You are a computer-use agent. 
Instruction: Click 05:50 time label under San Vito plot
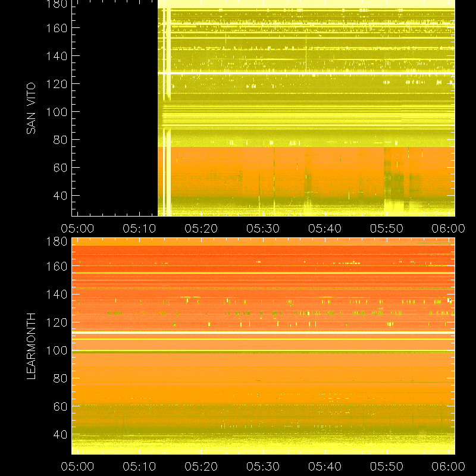point(386,228)
